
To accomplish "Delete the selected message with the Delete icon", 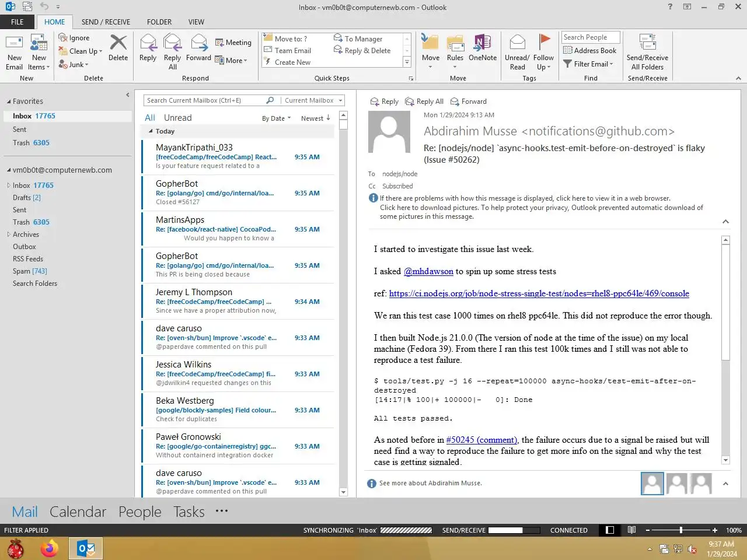I will [118, 48].
